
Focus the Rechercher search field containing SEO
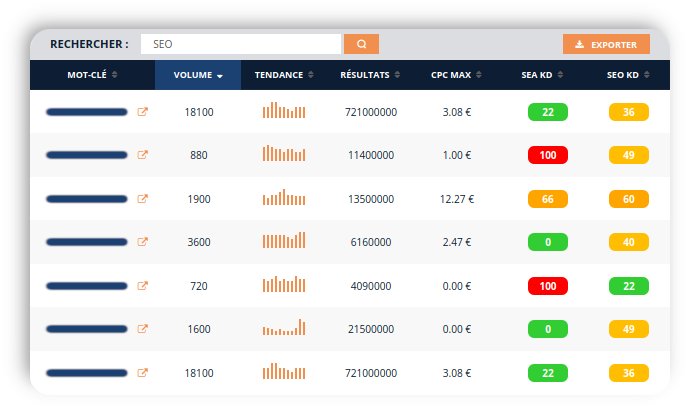click(240, 44)
